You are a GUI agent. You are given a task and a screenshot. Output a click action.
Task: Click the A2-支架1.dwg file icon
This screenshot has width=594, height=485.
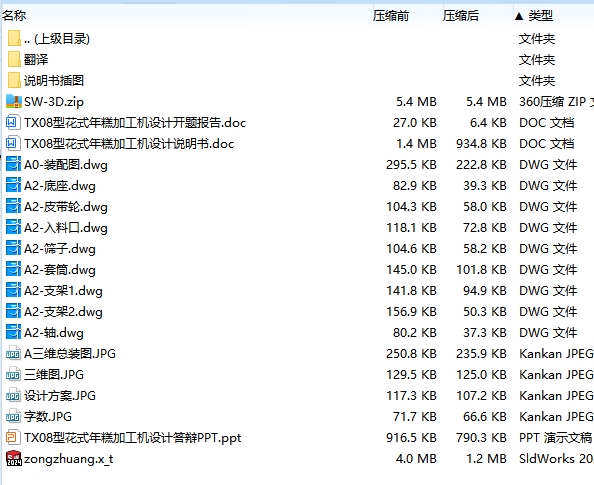coord(13,291)
